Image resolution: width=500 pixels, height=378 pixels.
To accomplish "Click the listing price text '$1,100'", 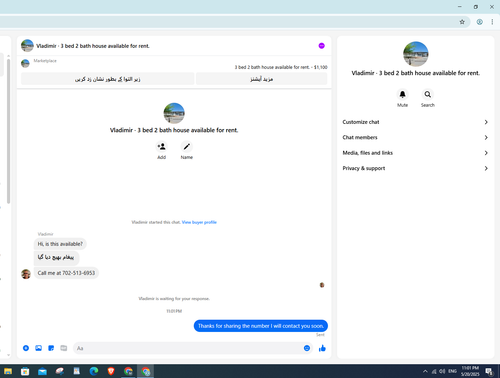I will tap(320, 67).
